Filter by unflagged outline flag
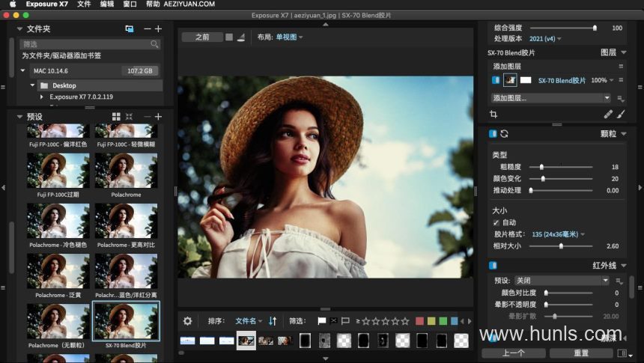Viewport: 644px width, 363px height. [x=345, y=320]
